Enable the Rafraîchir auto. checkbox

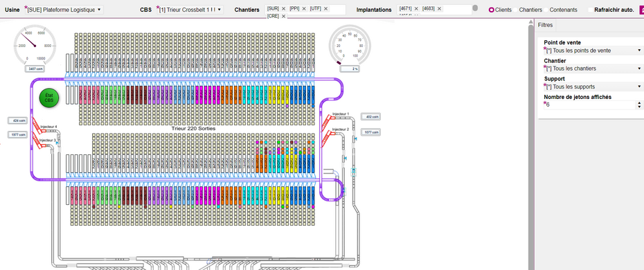590,10
